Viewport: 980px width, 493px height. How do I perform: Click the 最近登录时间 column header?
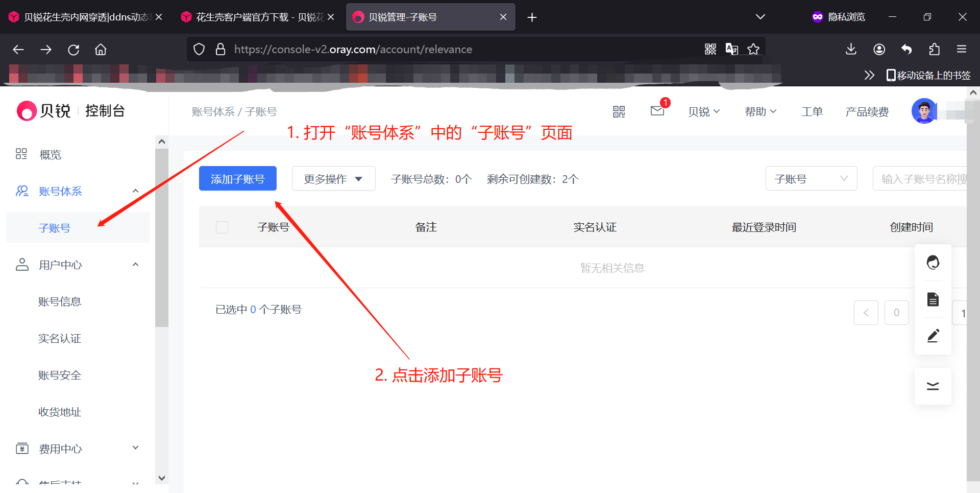pyautogui.click(x=764, y=227)
